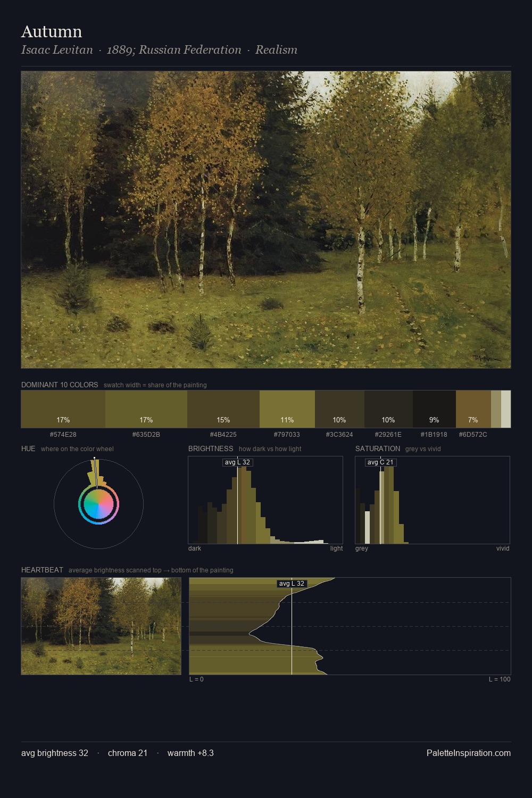
Task: Select the pale cream swatch ending the palette bar
Action: tap(506, 409)
